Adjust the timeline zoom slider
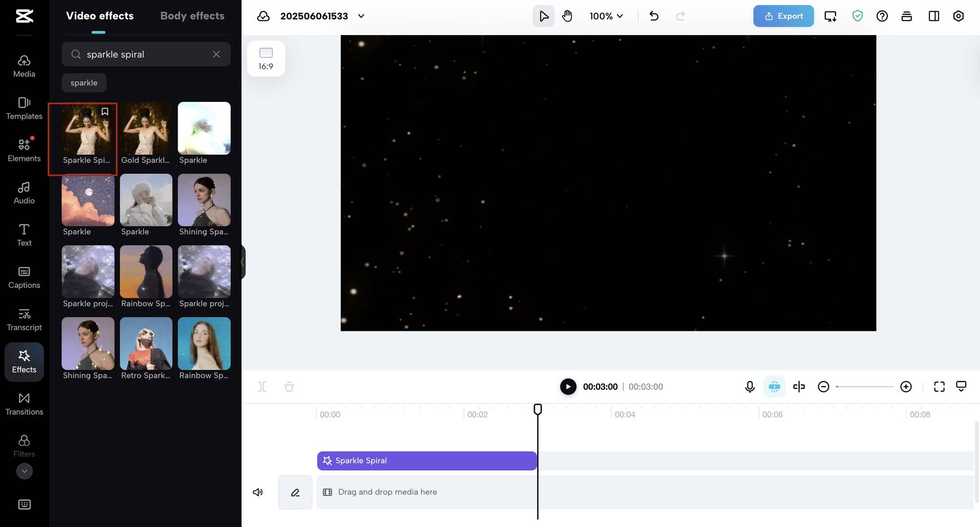 865,387
